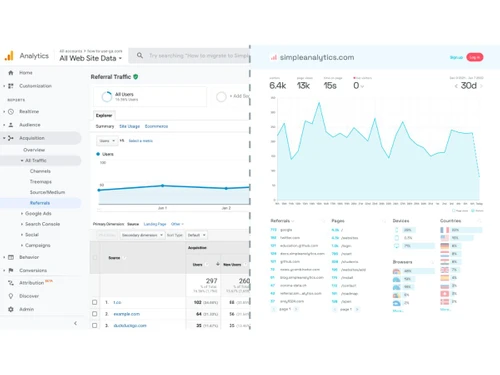Viewport: 500px width, 375px height.
Task: Click the Behavior window icon
Action: point(11,257)
